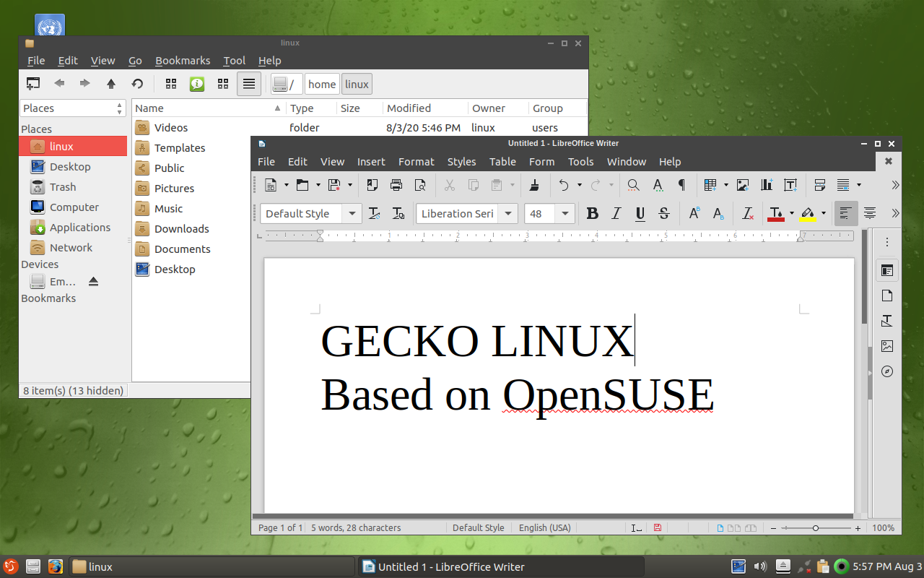Click the Print icon in Writer toolbar
Viewport: 924px width, 578px height.
pyautogui.click(x=396, y=185)
